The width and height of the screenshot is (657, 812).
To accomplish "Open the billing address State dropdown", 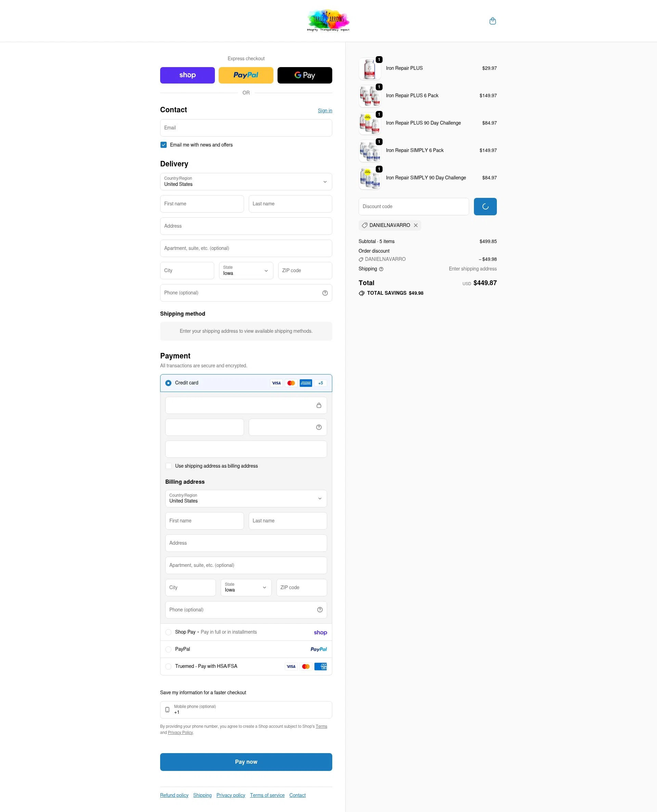I will coord(246,587).
